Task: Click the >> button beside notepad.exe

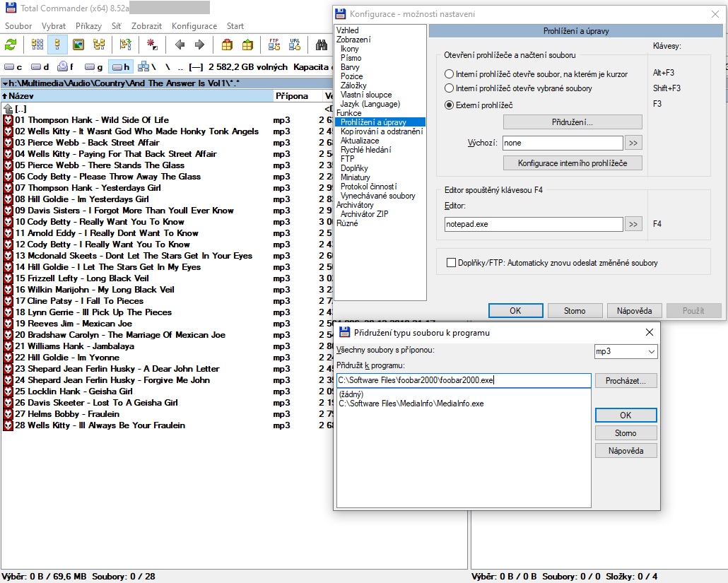Action: click(x=633, y=224)
